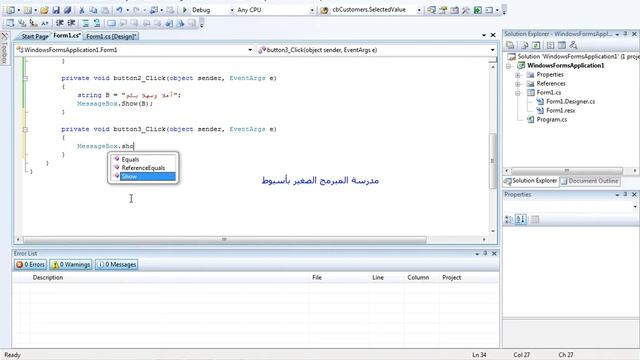640x360 pixels.
Task: Click the Save floppy disk icon
Action: tap(56, 10)
